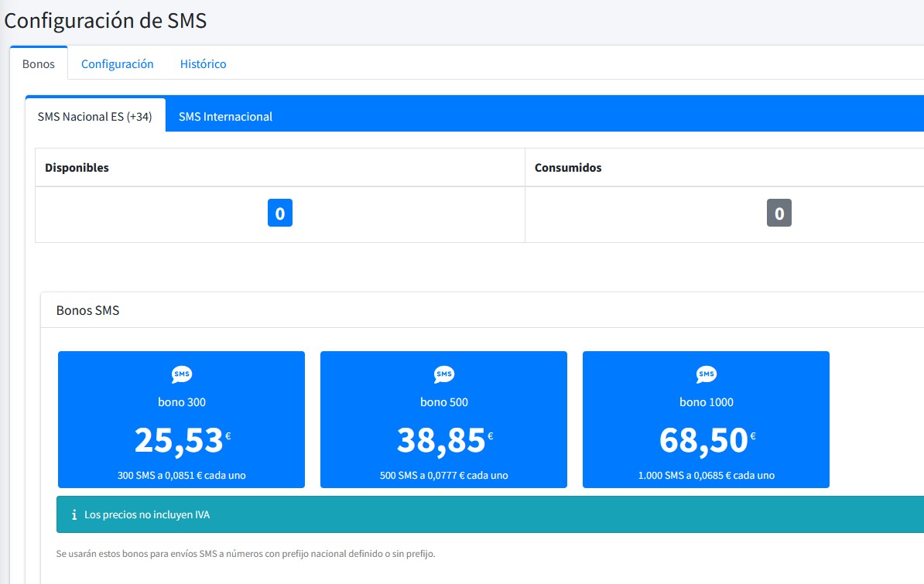Click the SMS bubble icon in bono 500
The width and height of the screenshot is (924, 584).
click(443, 374)
